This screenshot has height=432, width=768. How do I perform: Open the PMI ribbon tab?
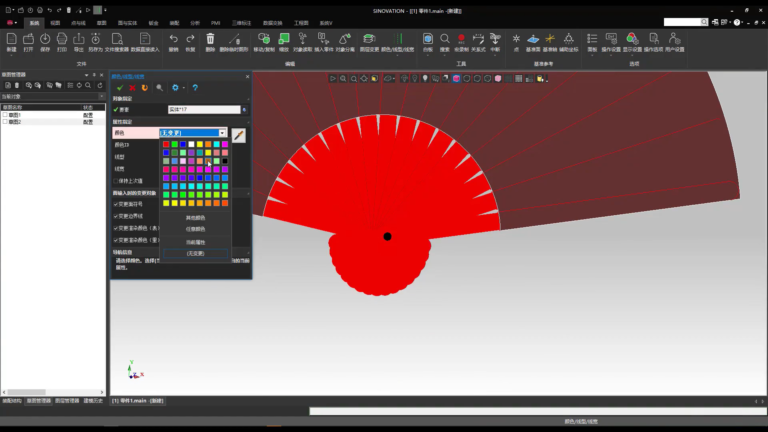tap(216, 23)
